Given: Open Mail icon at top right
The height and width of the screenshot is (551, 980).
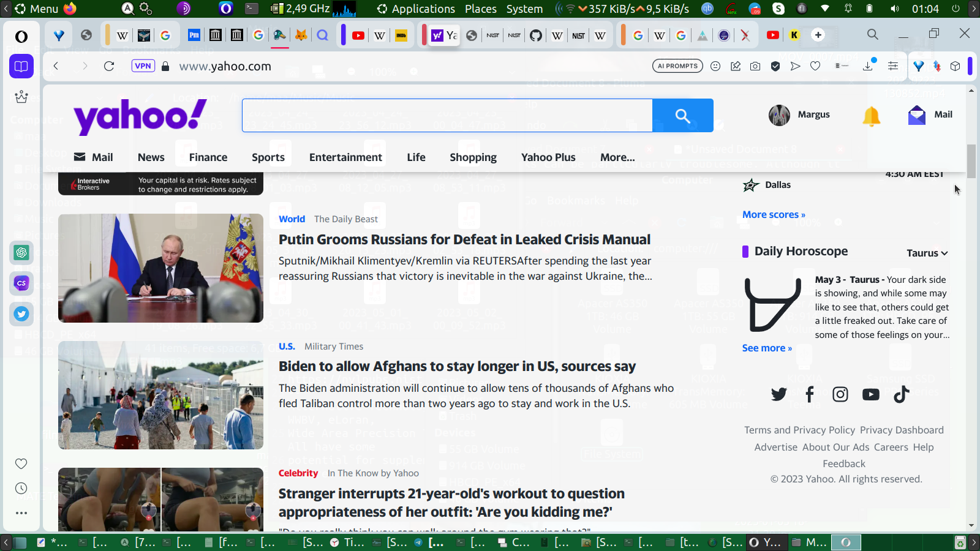Looking at the screenshot, I should pos(930,114).
